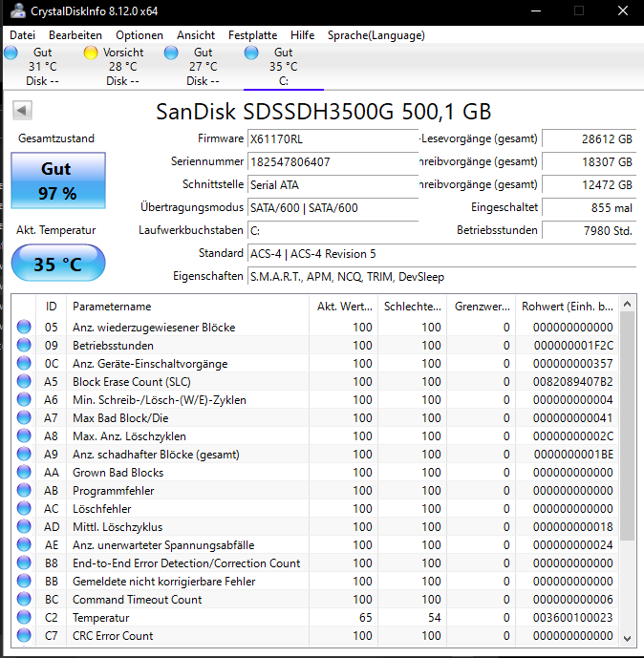Click the status icon of Block Erase Count
Image resolution: width=644 pixels, height=658 pixels.
[x=24, y=381]
